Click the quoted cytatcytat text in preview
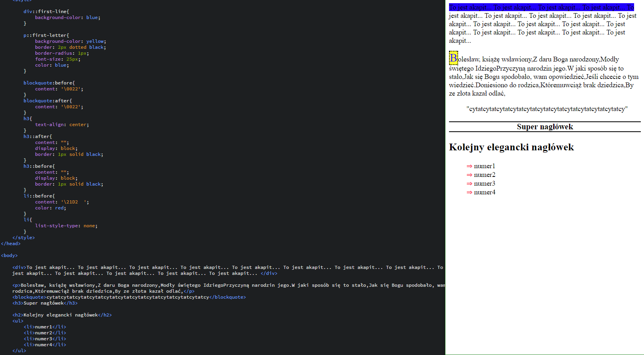Image resolution: width=644 pixels, height=355 pixels. click(x=547, y=109)
